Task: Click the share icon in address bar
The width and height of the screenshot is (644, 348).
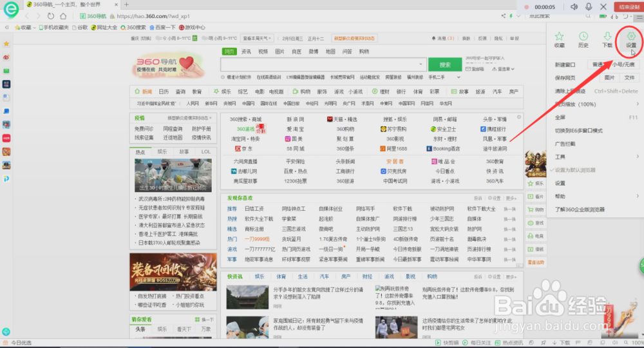Action: click(504, 16)
